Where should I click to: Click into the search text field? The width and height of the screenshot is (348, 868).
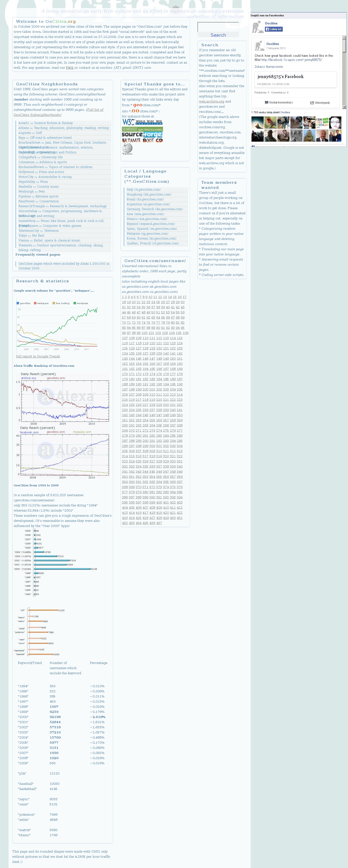(x=218, y=27)
